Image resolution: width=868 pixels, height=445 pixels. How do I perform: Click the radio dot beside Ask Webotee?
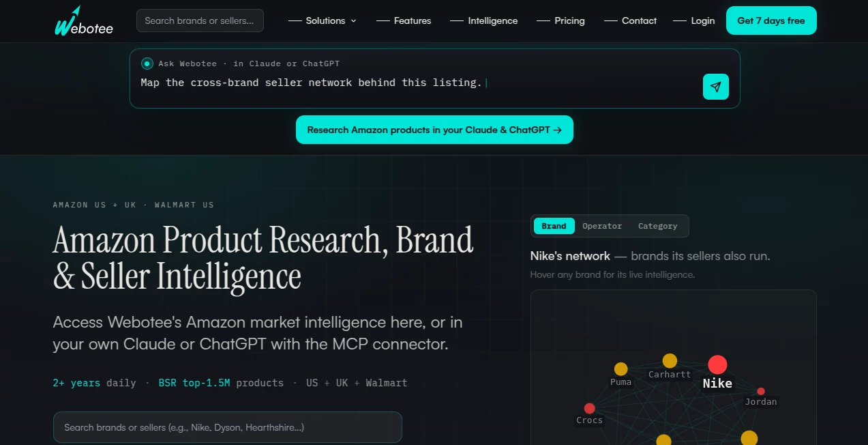point(147,63)
